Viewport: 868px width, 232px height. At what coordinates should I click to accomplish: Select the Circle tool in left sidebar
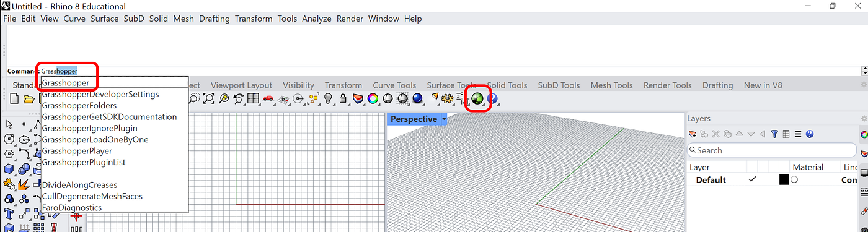tap(9, 139)
